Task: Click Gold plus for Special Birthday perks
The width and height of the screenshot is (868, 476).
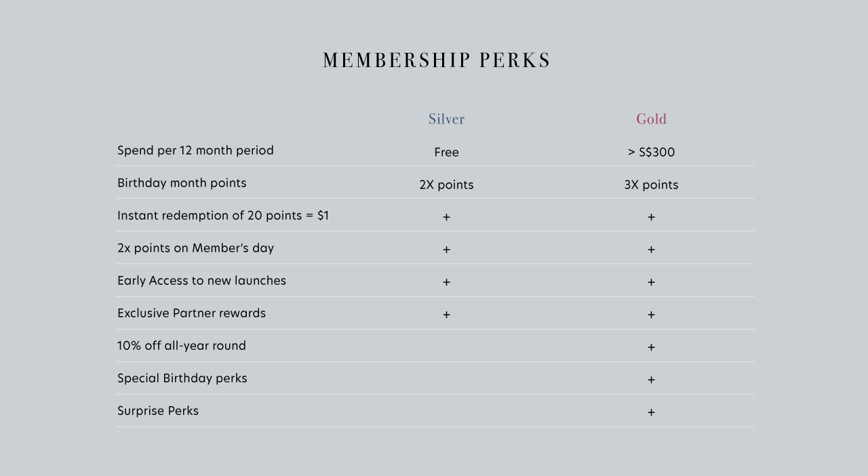Action: click(x=651, y=380)
